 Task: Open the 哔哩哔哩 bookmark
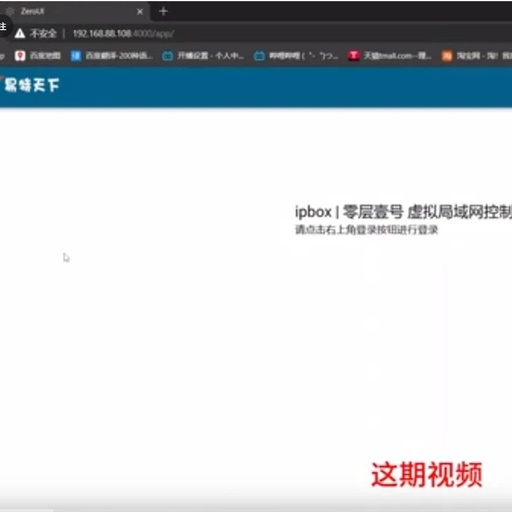pos(296,56)
